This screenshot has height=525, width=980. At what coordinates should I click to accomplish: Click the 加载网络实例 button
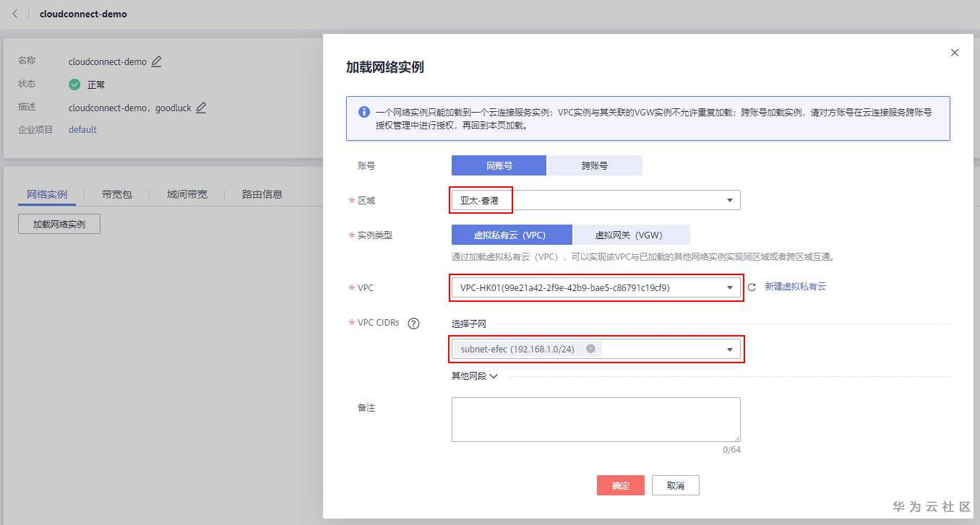coord(59,225)
